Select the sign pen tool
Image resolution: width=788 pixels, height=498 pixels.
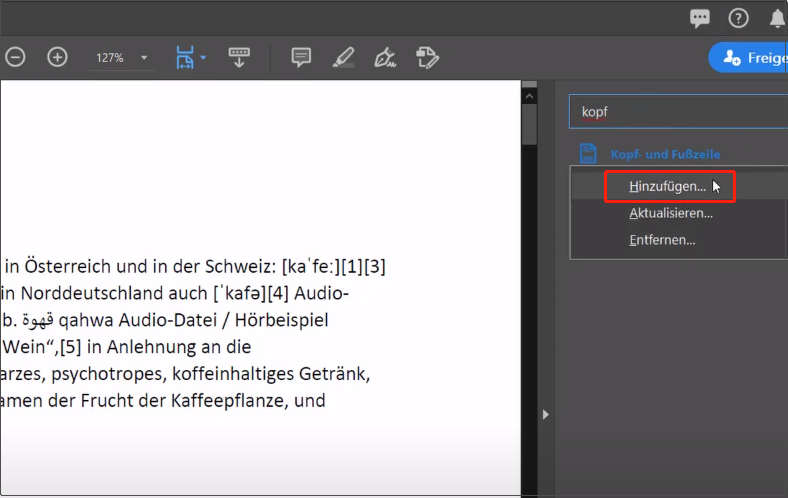(385, 57)
